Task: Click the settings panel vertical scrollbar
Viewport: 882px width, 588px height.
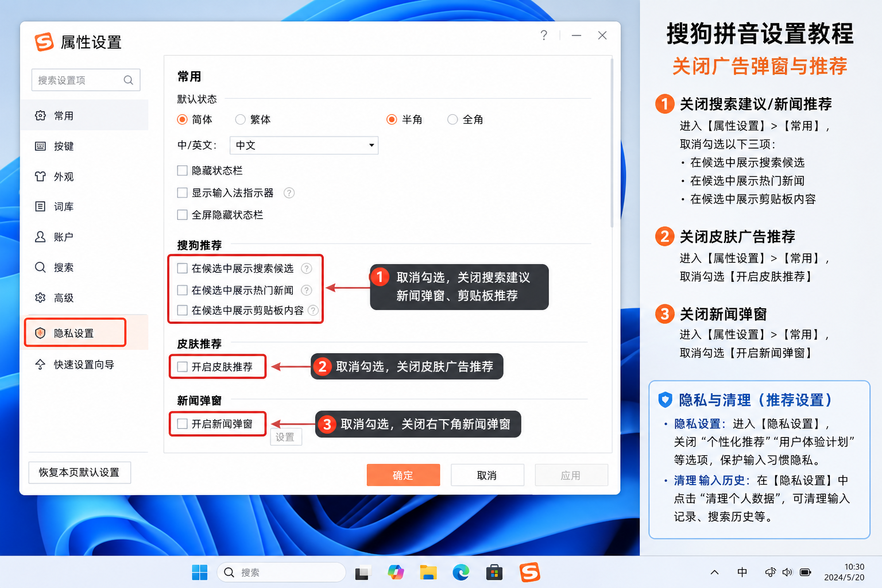Action: [611, 144]
